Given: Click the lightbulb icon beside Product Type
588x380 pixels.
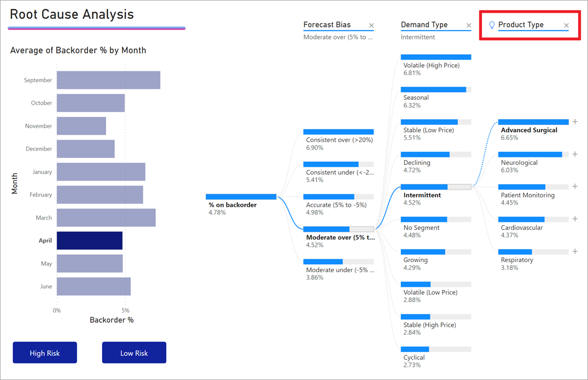Looking at the screenshot, I should (493, 25).
